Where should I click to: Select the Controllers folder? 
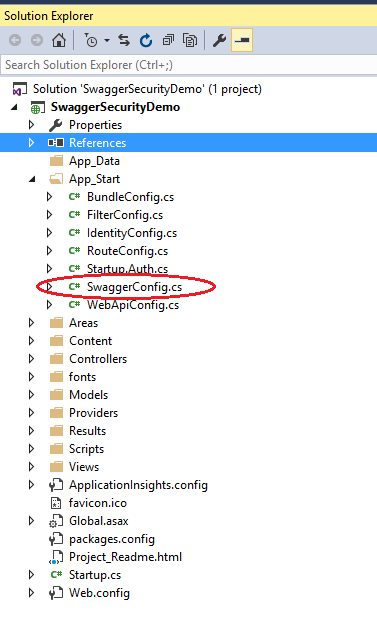tap(98, 359)
